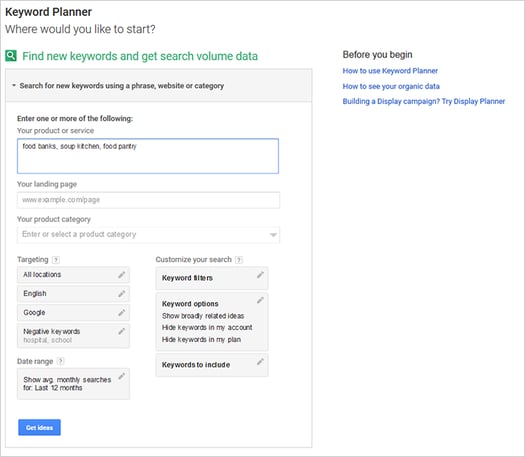Viewport: 525px width, 457px height.
Task: Click the Enter or select a product category field
Action: coord(148,235)
